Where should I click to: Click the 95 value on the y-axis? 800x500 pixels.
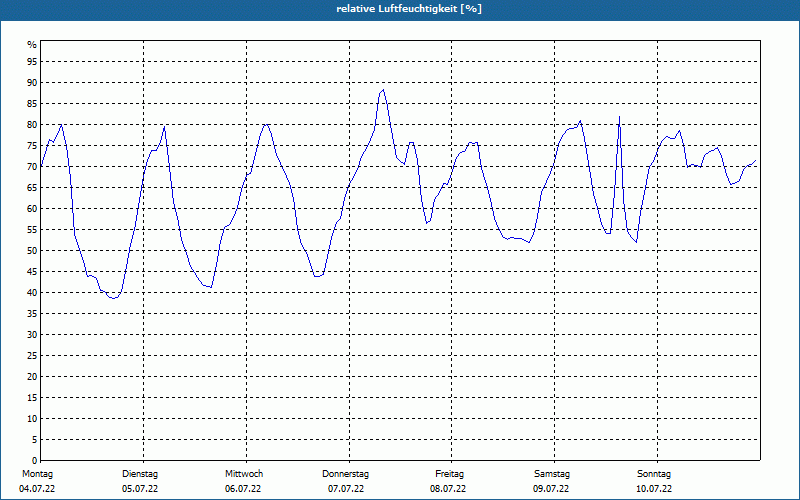32,62
